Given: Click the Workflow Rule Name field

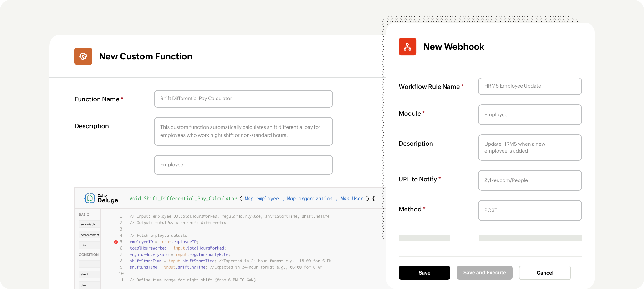Looking at the screenshot, I should [x=530, y=86].
